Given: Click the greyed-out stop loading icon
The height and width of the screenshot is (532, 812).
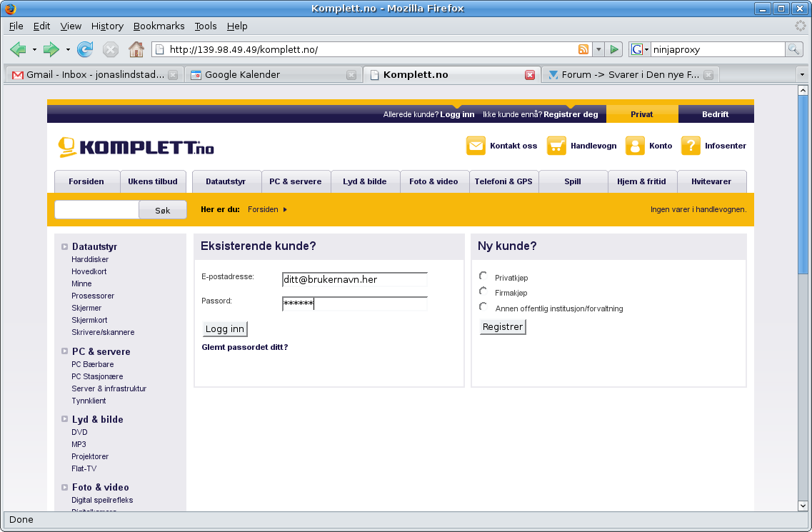Looking at the screenshot, I should point(110,50).
